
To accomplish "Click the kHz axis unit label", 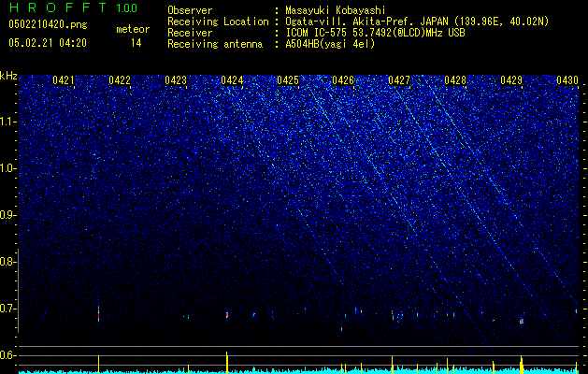I will click(x=8, y=76).
